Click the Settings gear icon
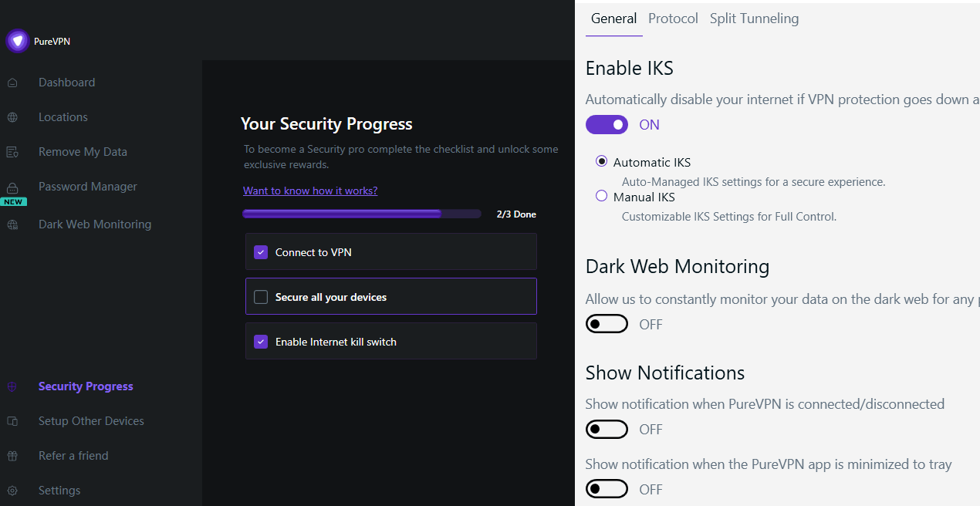980x506 pixels. coord(12,491)
